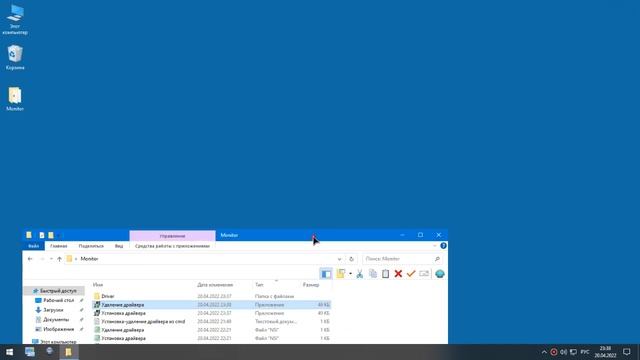
Task: Select the Удаление драйвера NSI file
Action: (x=211, y=330)
